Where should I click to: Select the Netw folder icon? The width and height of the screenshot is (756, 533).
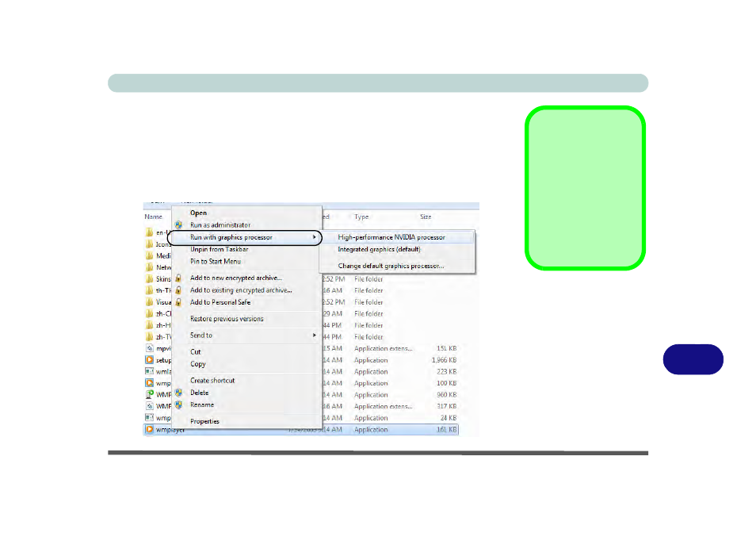click(x=150, y=266)
